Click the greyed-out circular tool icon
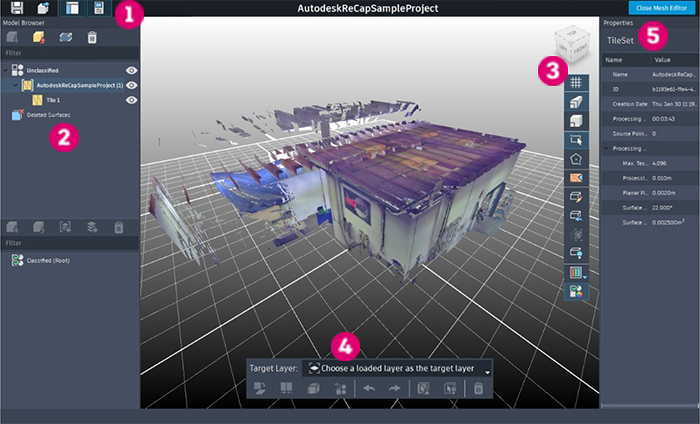Screen dimensions: 700x424 (x=576, y=234)
